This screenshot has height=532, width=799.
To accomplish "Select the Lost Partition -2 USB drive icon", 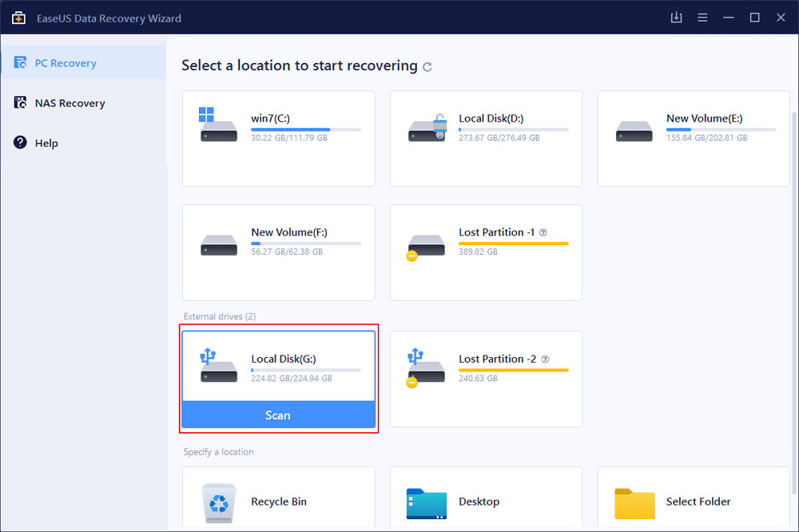I will (x=426, y=368).
